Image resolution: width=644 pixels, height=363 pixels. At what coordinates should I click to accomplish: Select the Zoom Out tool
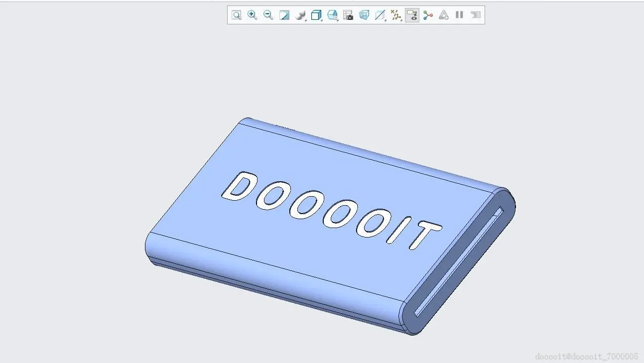(268, 15)
